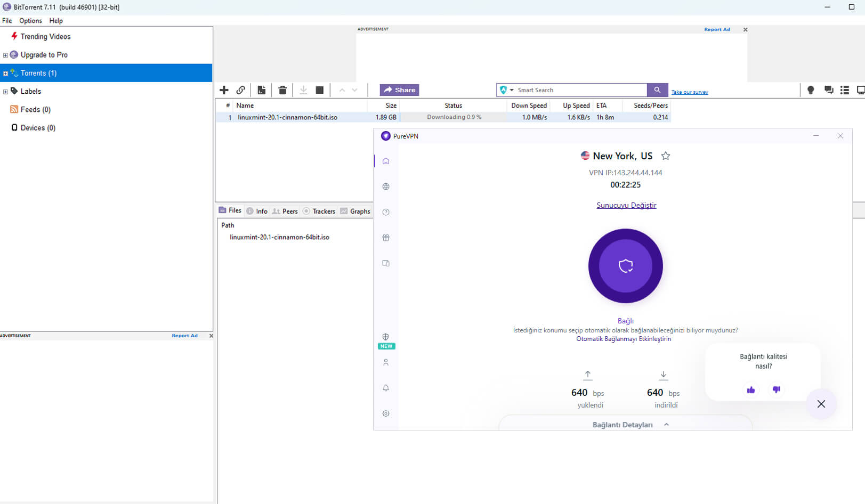Move torrent down in queue
The height and width of the screenshot is (504, 865).
point(355,90)
